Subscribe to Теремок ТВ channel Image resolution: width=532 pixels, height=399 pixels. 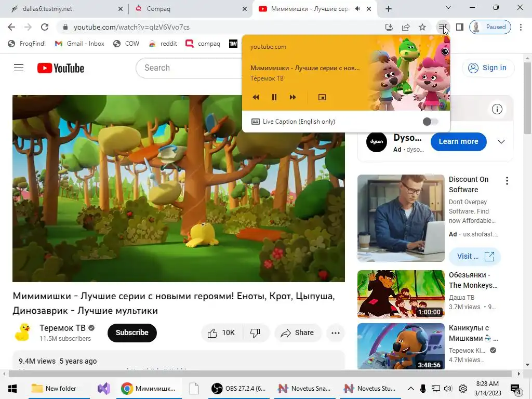132,333
